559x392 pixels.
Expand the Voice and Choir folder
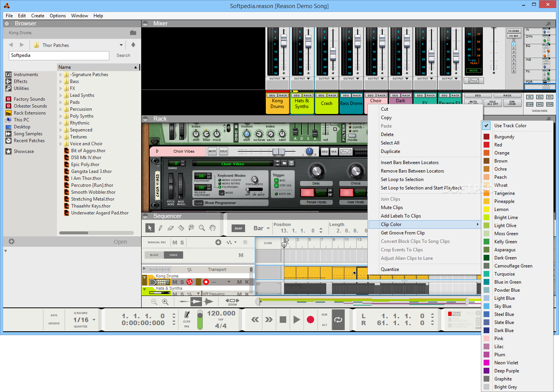pos(60,144)
